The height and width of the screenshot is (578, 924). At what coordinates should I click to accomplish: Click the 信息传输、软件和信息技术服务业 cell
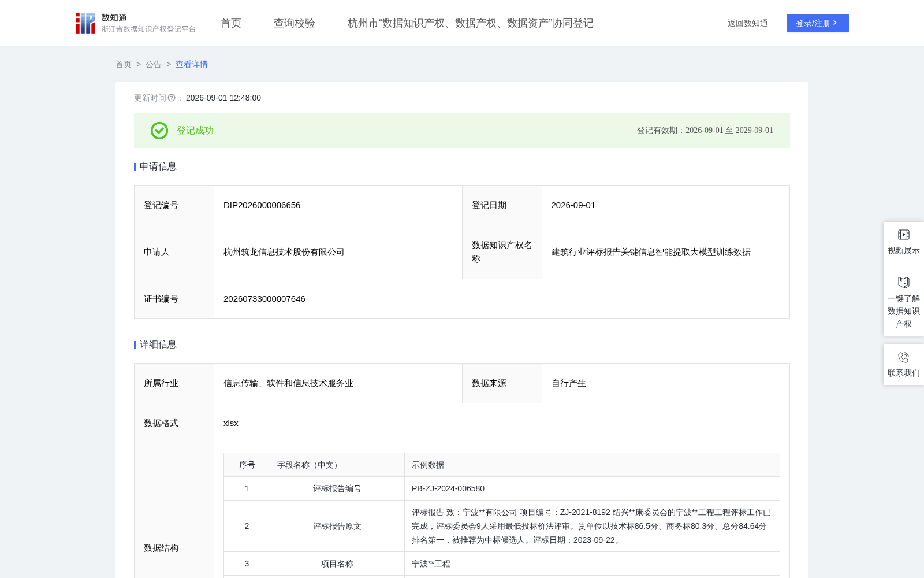pos(338,383)
